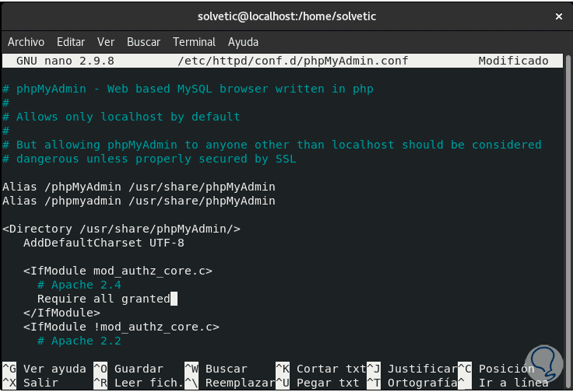573x392 pixels.
Task: Open the Terminal menu
Action: [x=194, y=42]
